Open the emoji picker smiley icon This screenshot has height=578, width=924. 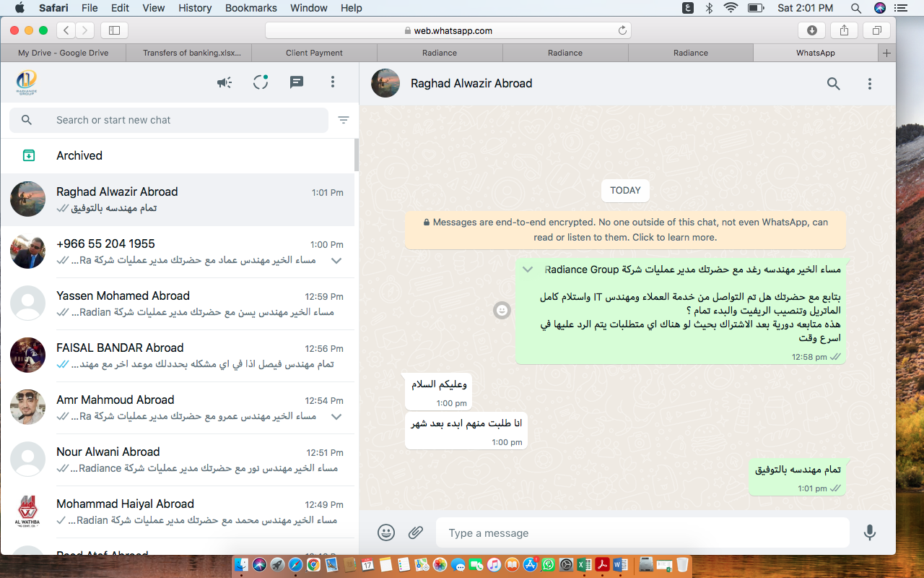point(386,533)
